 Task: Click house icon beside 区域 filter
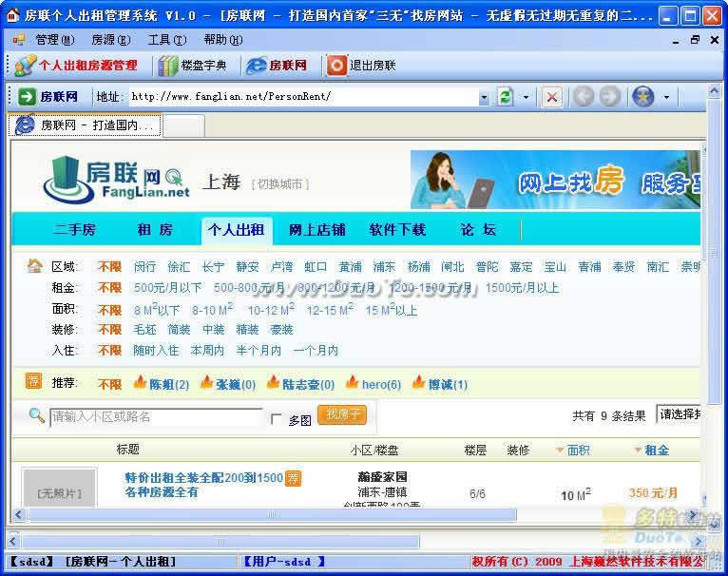pyautogui.click(x=35, y=266)
